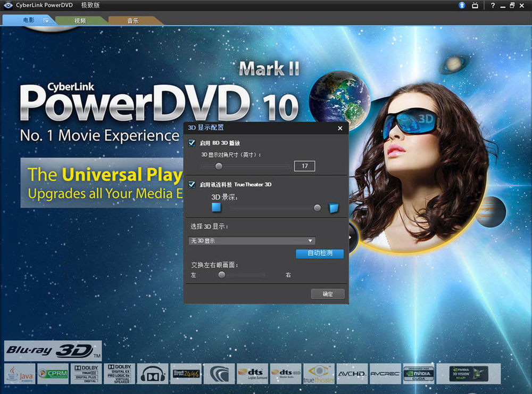Viewport: 532px width, 394px height.
Task: Click the 极致版 edition label in the title bar
Action: click(90, 5)
